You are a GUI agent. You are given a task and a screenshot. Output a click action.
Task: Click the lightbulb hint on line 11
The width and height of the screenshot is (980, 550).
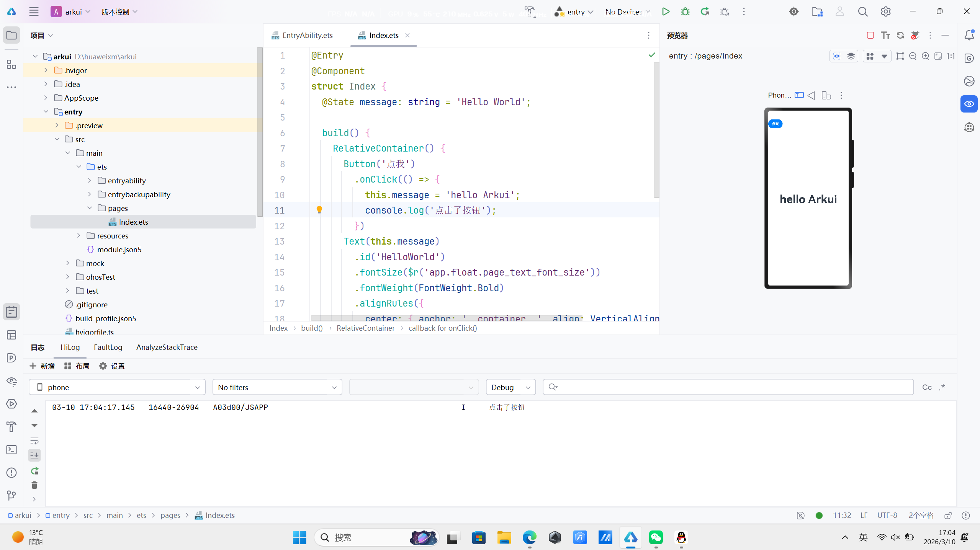(x=319, y=210)
